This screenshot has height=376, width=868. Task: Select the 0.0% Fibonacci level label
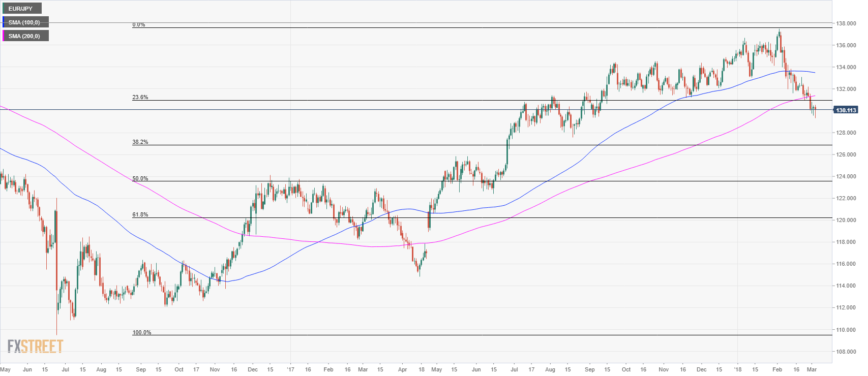139,24
